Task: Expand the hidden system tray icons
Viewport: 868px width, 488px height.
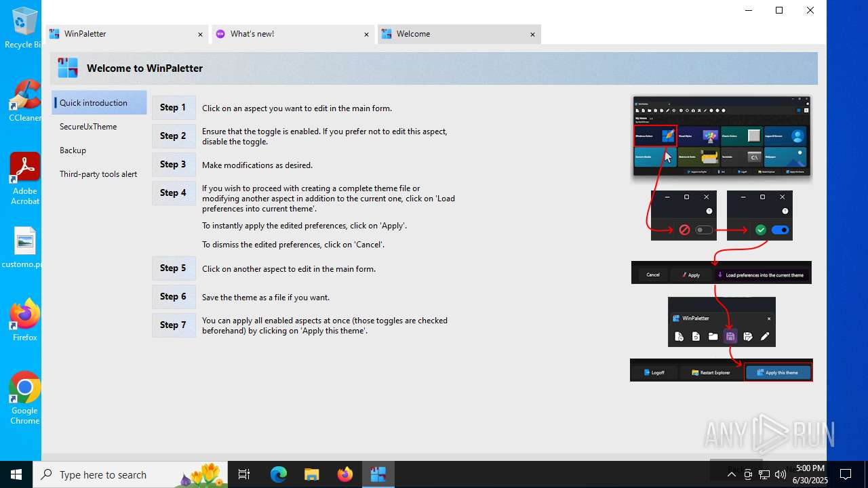Action: pyautogui.click(x=731, y=474)
